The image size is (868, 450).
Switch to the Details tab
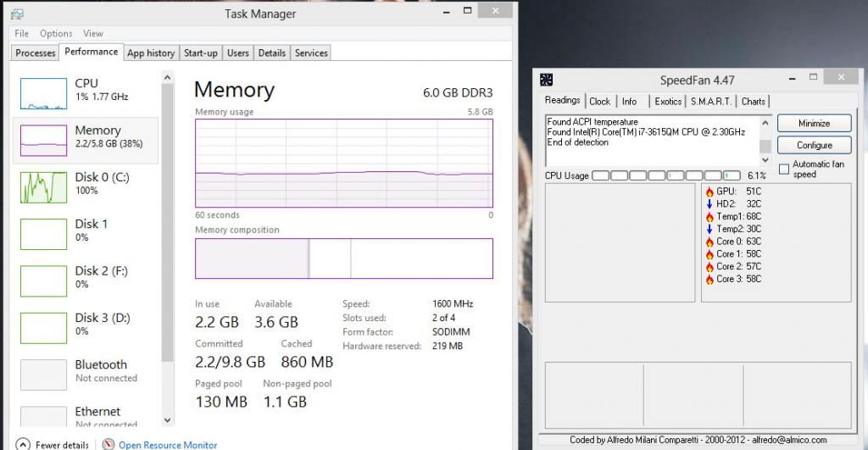tap(272, 53)
